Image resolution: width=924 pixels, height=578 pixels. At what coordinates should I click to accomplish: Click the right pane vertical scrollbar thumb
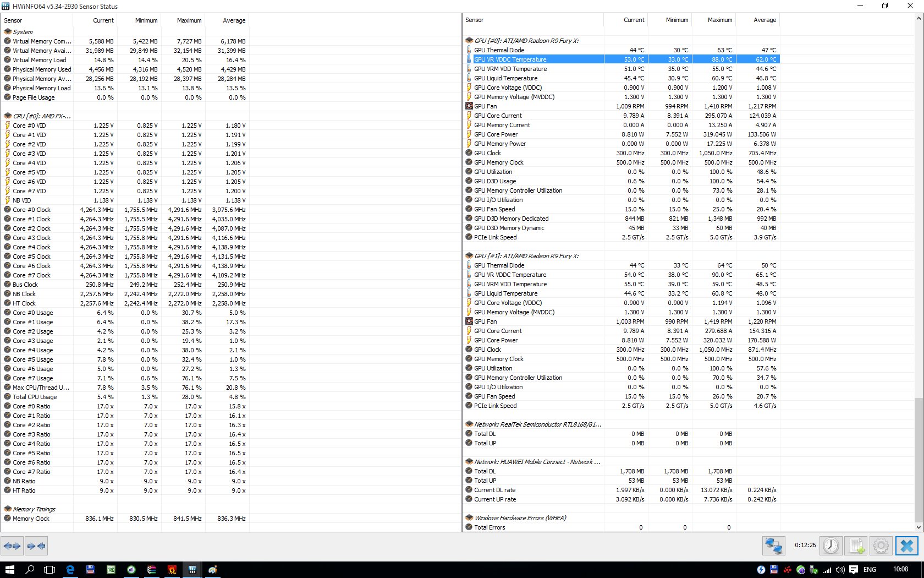(919, 460)
